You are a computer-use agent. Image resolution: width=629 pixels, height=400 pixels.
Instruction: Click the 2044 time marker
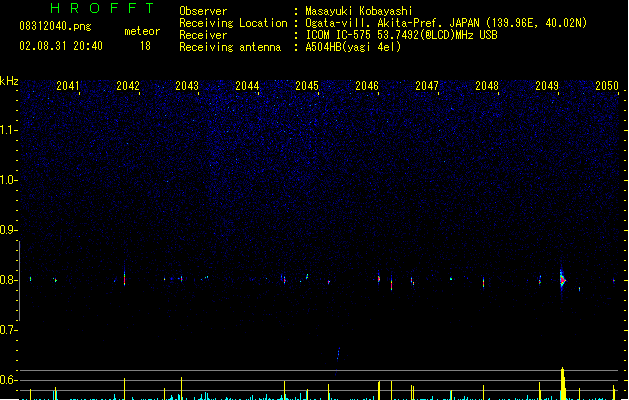click(247, 86)
